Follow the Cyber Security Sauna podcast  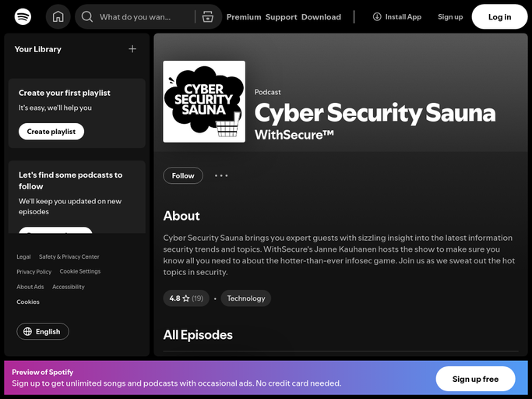[x=183, y=175]
